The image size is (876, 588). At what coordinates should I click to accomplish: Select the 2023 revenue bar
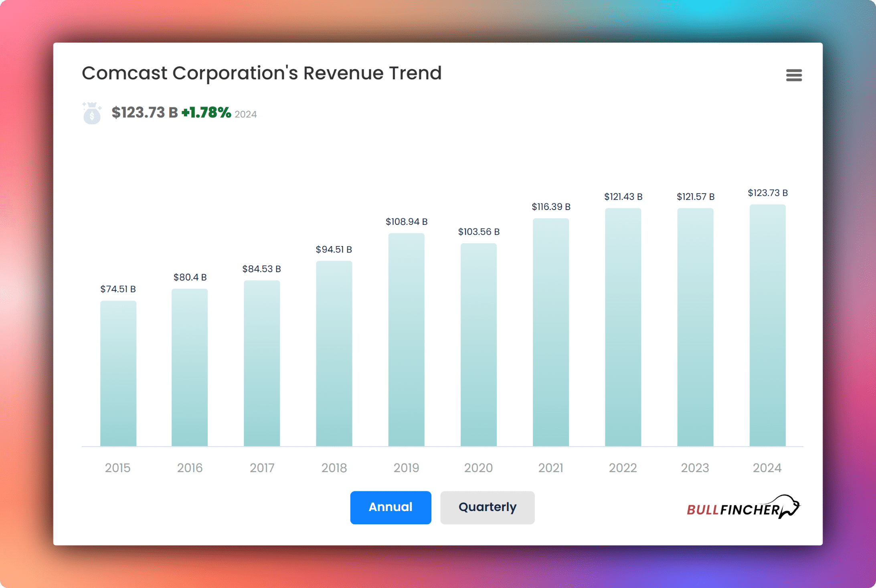[695, 327]
